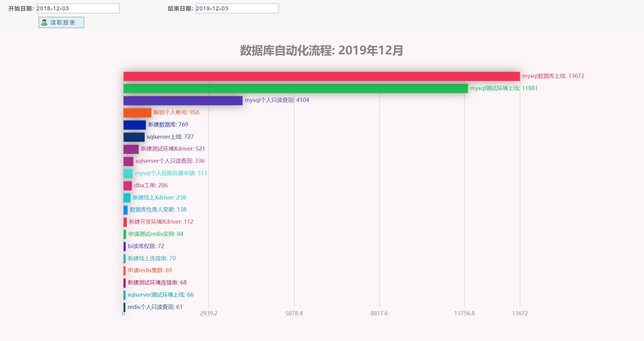The width and height of the screenshot is (644, 341).
Task: Click the chart title 数据库自动化流程: 2019年12月
Action: 322,50
